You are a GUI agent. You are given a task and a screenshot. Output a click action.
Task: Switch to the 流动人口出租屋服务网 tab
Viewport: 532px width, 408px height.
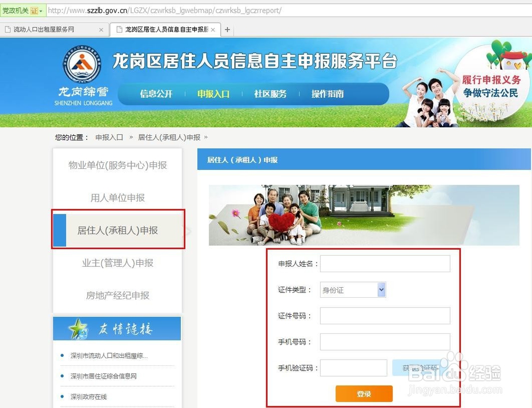point(54,29)
